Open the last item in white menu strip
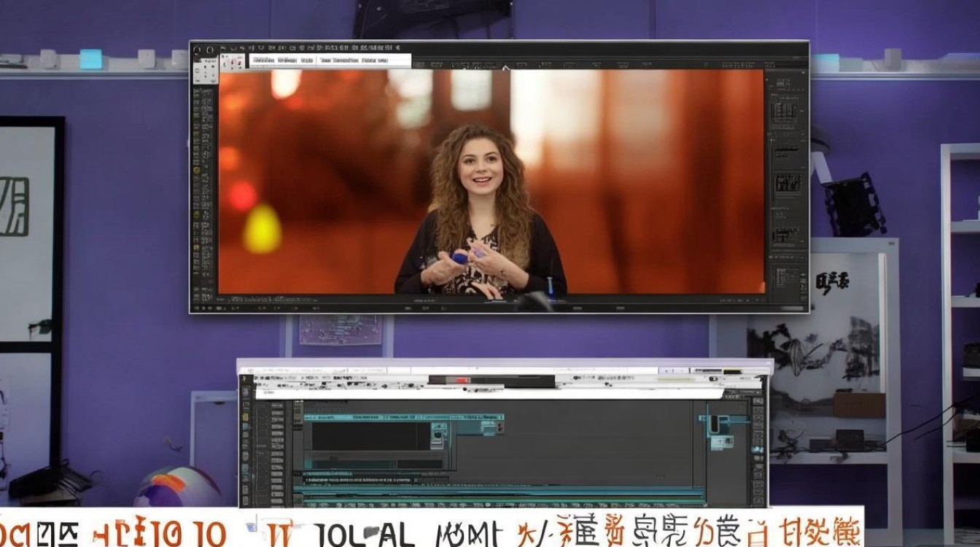 (x=378, y=61)
